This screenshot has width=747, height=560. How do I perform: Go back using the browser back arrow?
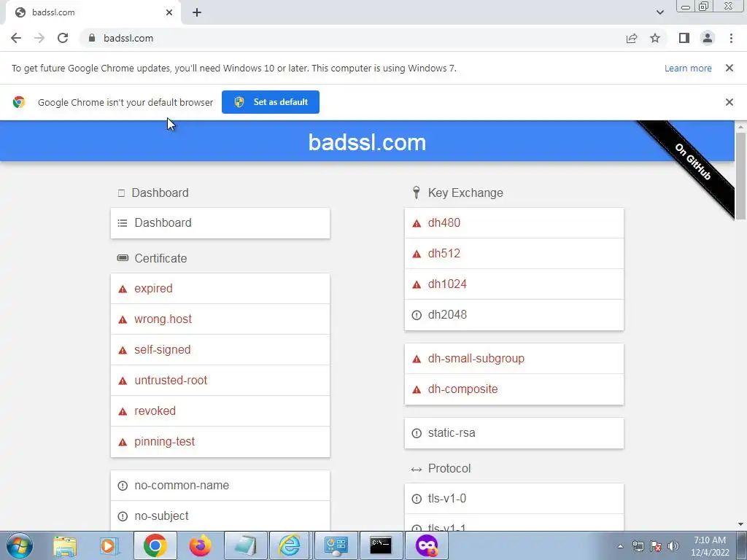pyautogui.click(x=16, y=38)
